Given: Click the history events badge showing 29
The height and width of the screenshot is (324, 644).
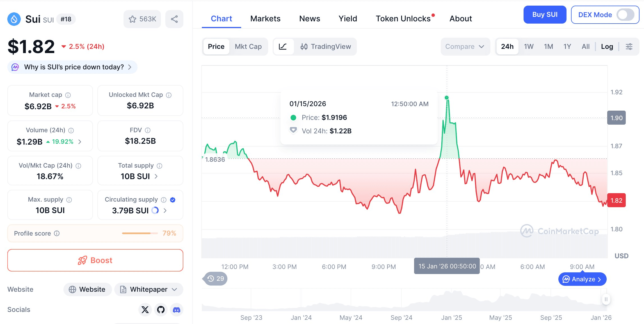Looking at the screenshot, I should click(x=216, y=279).
